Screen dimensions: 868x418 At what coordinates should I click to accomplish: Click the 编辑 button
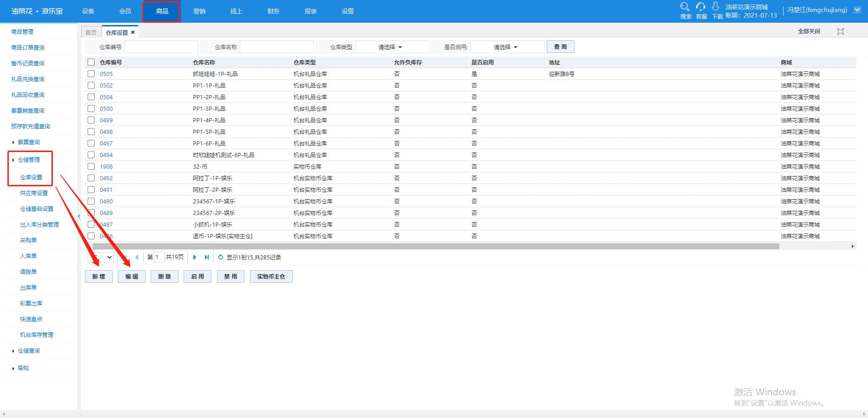(x=132, y=277)
